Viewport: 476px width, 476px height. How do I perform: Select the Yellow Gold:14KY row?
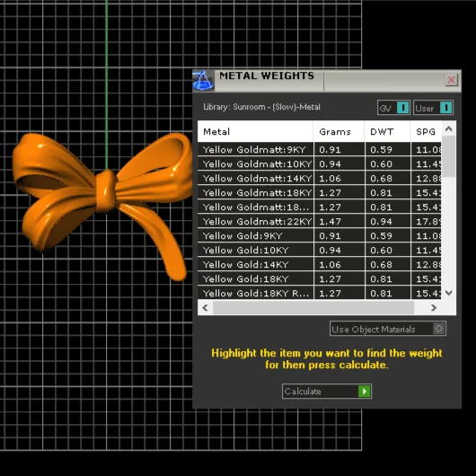click(x=320, y=264)
